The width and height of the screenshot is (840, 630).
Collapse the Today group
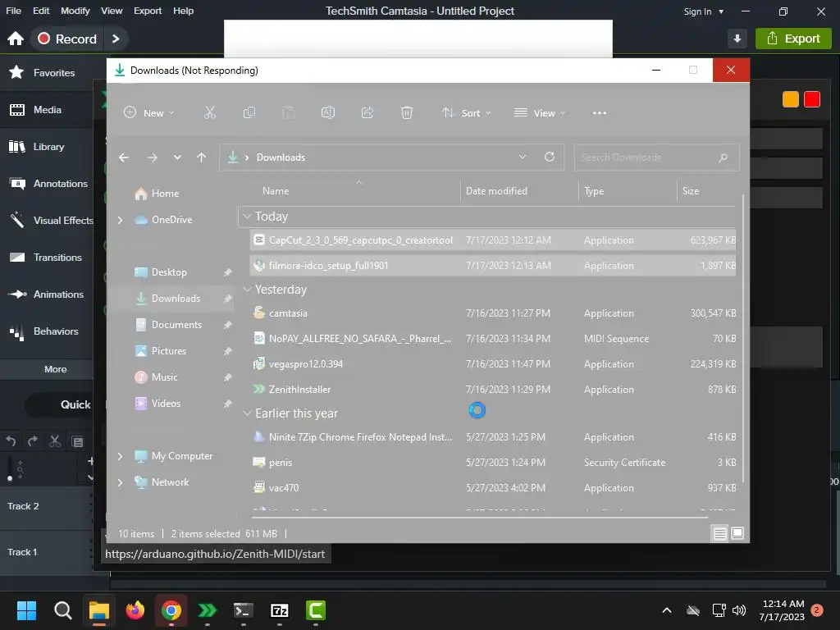tap(247, 217)
